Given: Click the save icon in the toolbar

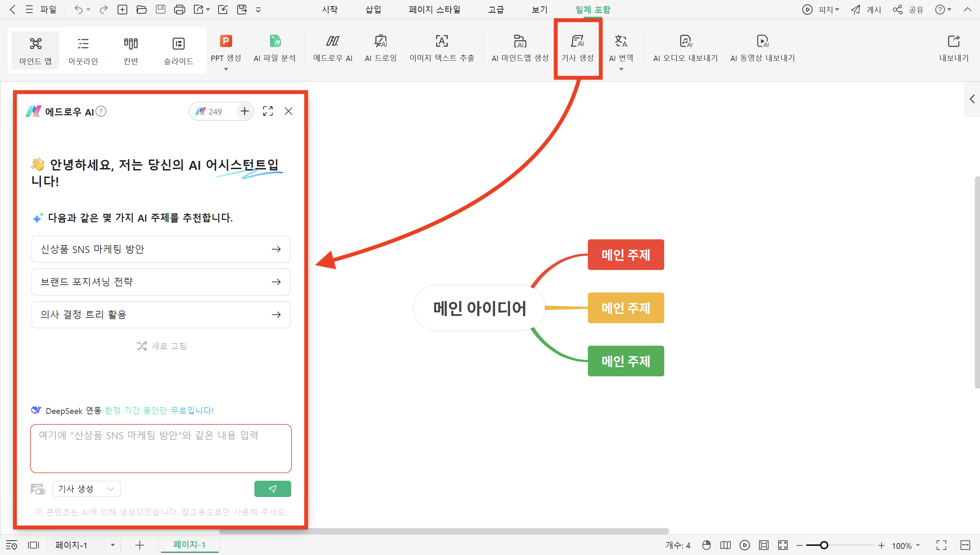Looking at the screenshot, I should (x=161, y=9).
